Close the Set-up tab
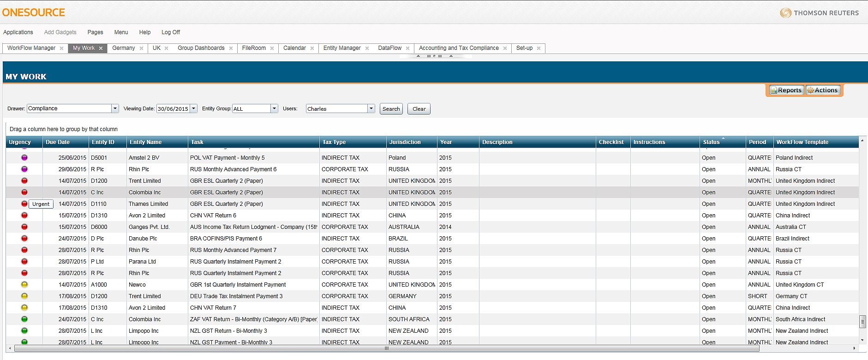The height and width of the screenshot is (360, 868). [x=539, y=48]
